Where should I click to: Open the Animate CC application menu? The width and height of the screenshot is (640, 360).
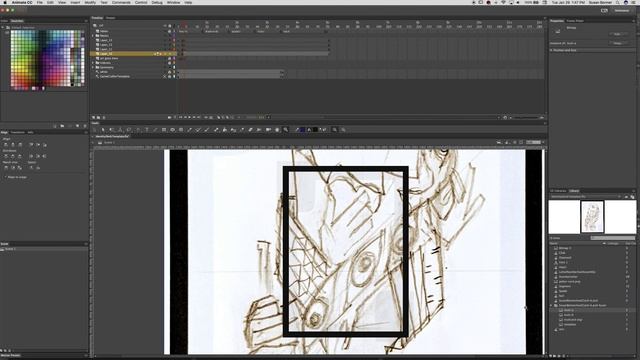pyautogui.click(x=22, y=2)
